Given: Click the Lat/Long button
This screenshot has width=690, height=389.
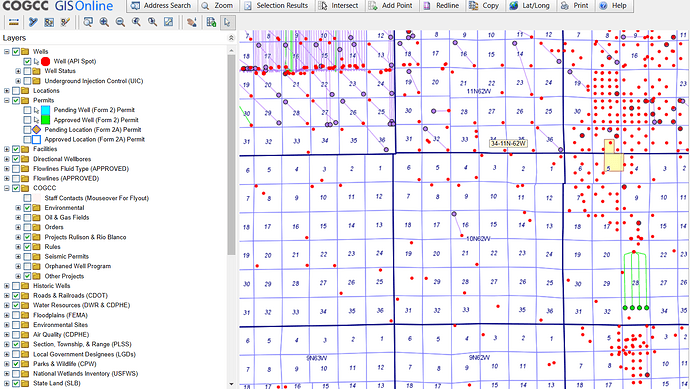Looking at the screenshot, I should coord(530,6).
